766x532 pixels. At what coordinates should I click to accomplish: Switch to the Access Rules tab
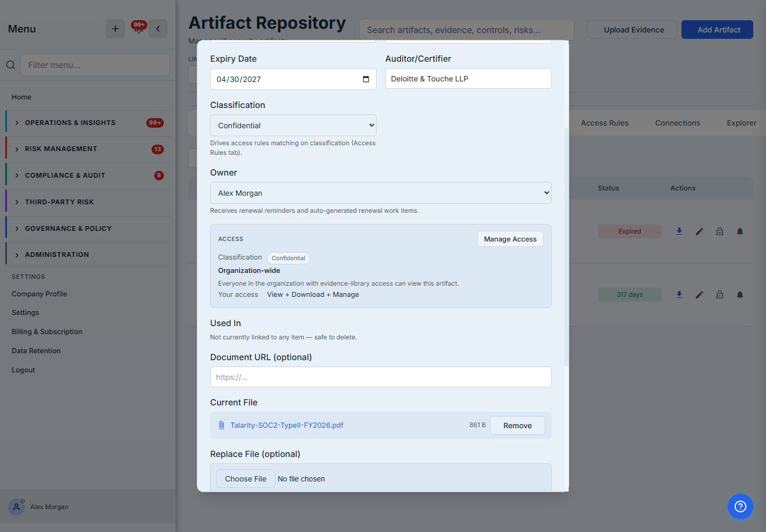point(605,123)
